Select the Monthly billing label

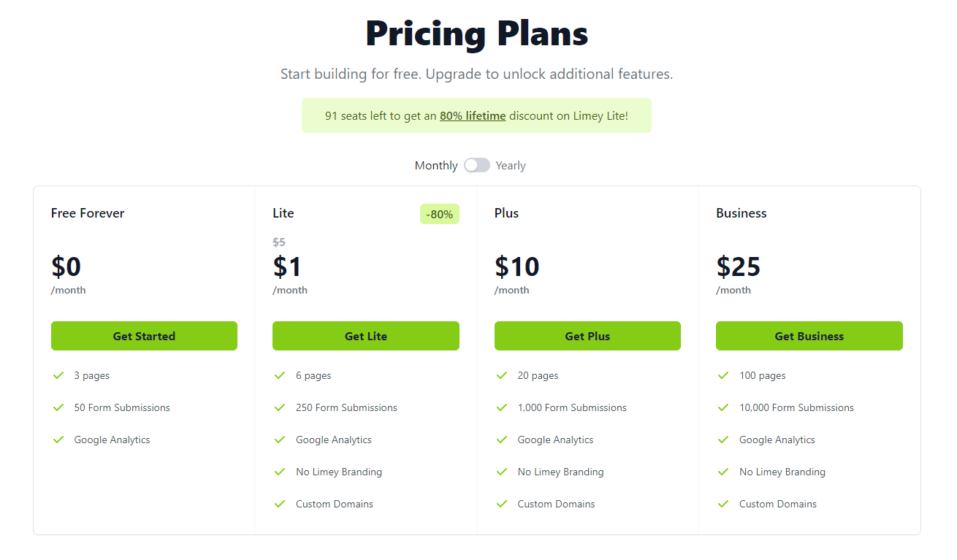[x=436, y=166]
